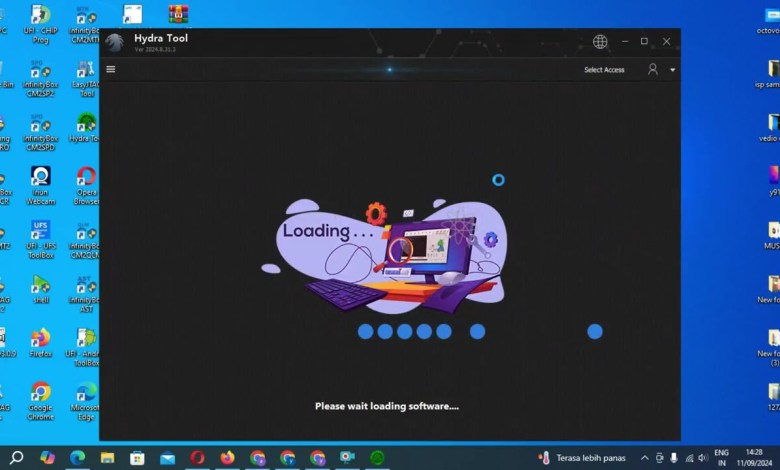Select the shell desktop shortcut
This screenshot has height=470, width=780.
coord(41,289)
